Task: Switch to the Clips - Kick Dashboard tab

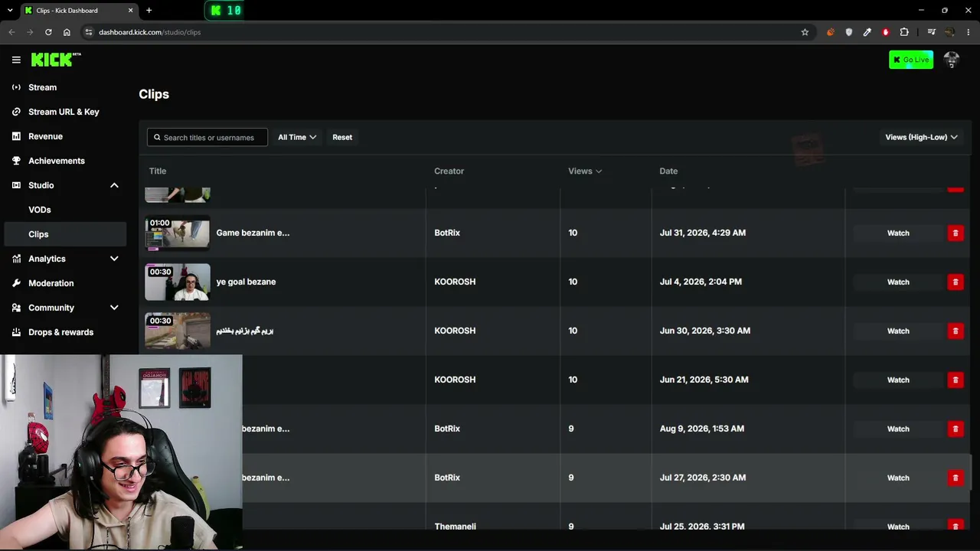Action: [x=78, y=10]
